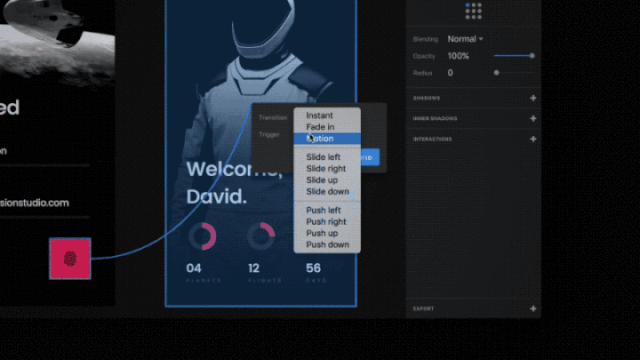This screenshot has height=360, width=640.
Task: Click the Trigger label in popup
Action: pyautogui.click(x=269, y=135)
